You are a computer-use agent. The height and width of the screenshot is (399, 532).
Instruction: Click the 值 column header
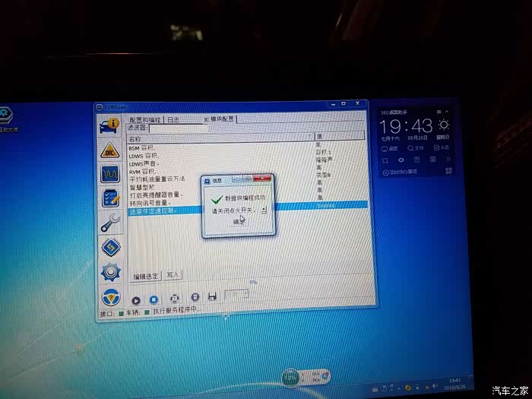pos(339,136)
